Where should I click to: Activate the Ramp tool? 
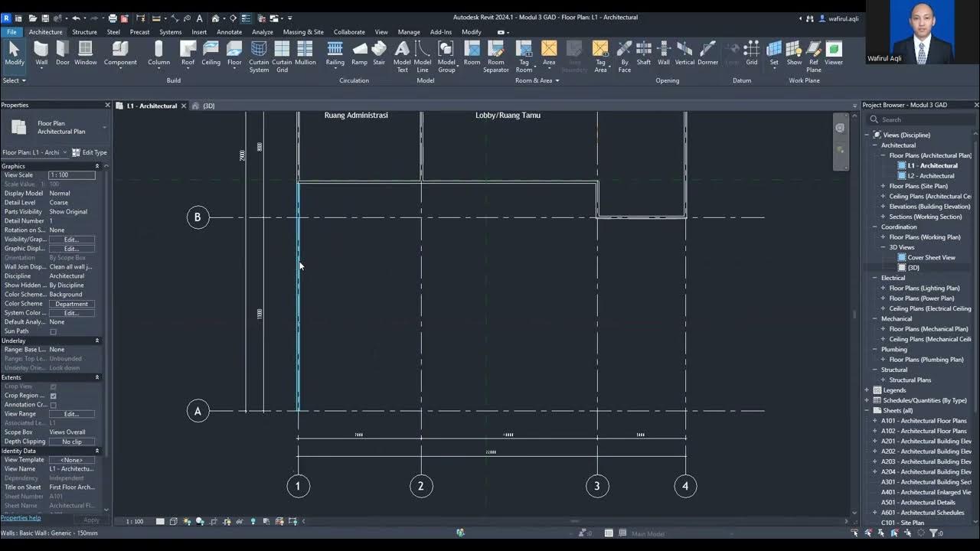359,54
